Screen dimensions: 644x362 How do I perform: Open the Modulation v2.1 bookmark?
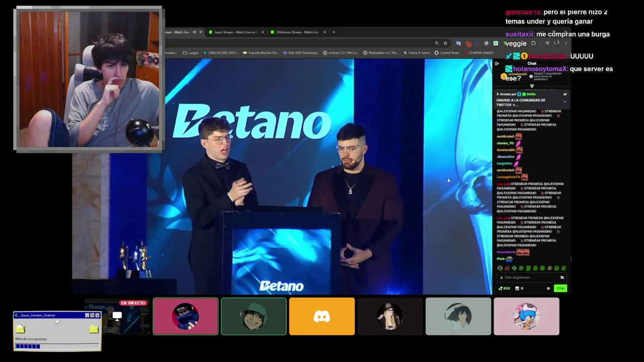point(380,53)
